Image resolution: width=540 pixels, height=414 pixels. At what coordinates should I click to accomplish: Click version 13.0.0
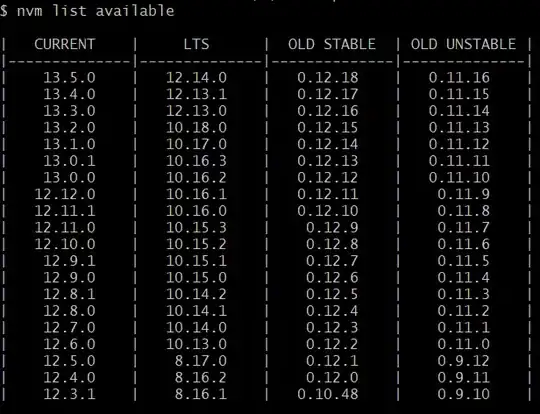point(69,177)
